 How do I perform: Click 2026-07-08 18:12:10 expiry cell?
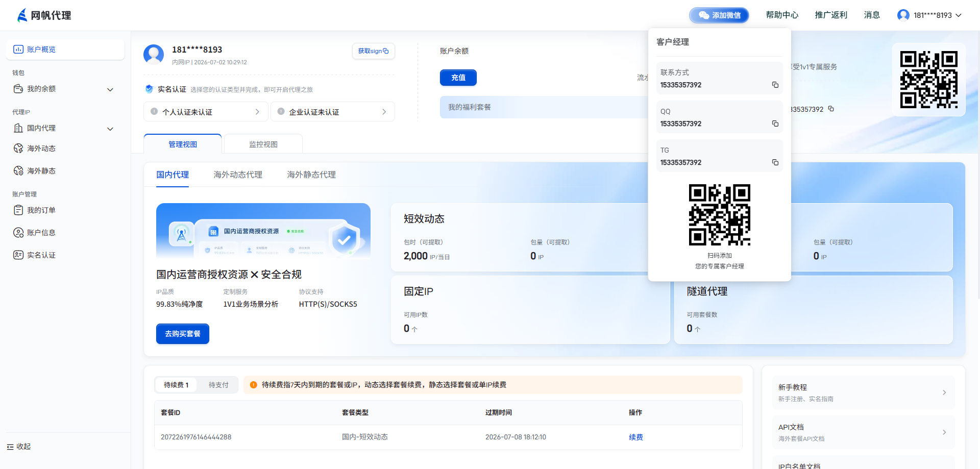(x=516, y=437)
